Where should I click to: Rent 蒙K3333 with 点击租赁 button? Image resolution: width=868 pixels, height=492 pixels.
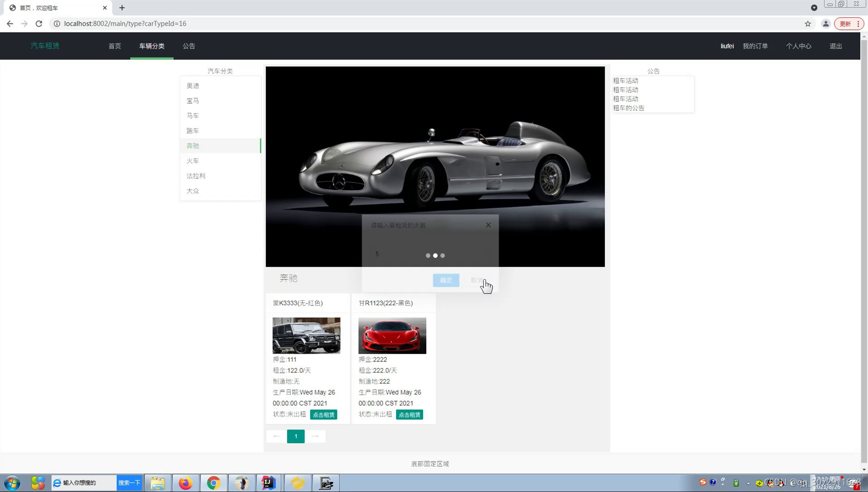[x=324, y=415]
